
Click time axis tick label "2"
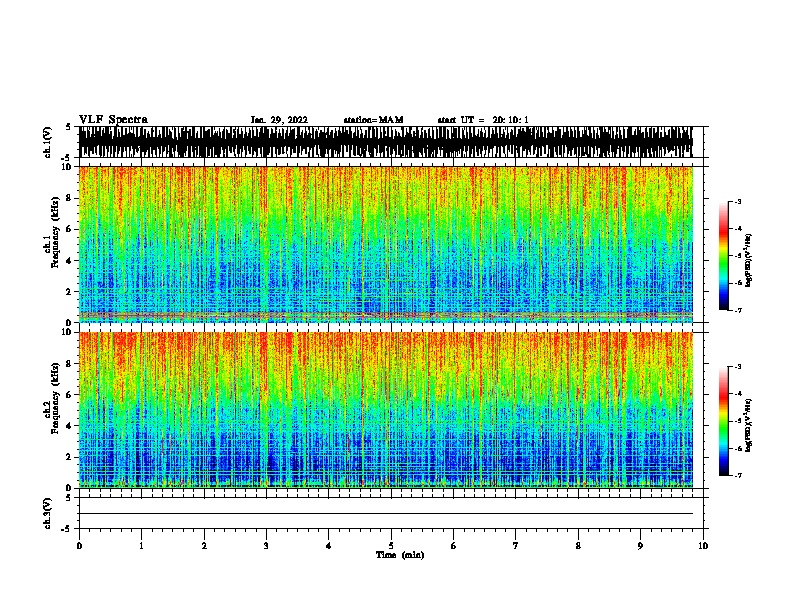tap(204, 546)
